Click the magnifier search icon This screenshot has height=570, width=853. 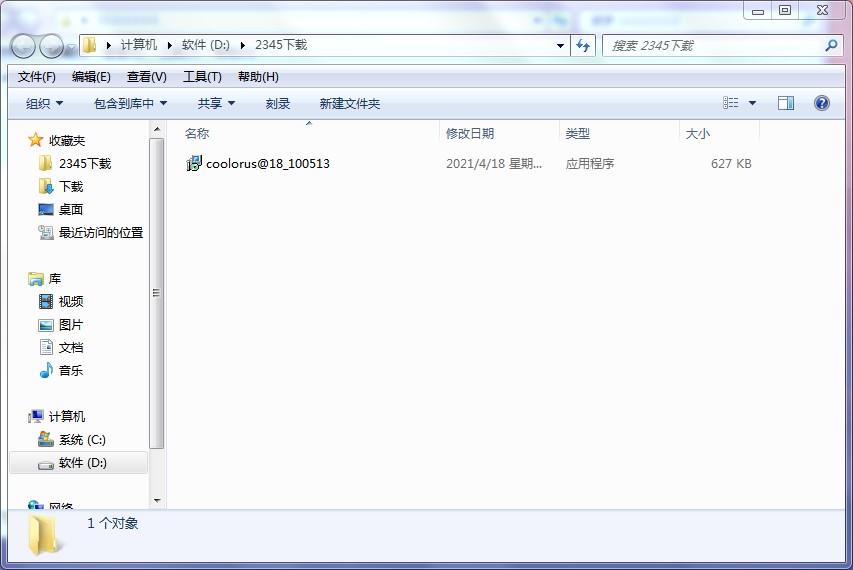pos(831,46)
